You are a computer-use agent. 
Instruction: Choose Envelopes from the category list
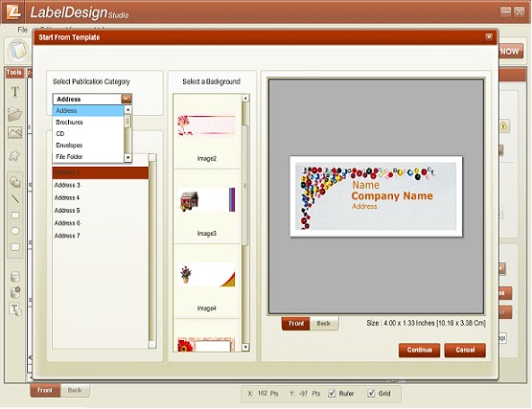(x=70, y=146)
